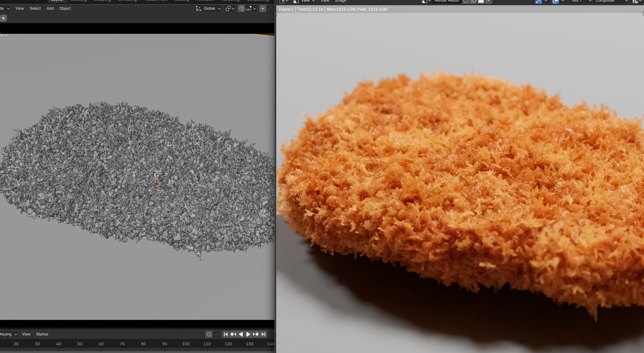
Task: Toggle the blue overlays button in Image Editor header
Action: (555, 2)
